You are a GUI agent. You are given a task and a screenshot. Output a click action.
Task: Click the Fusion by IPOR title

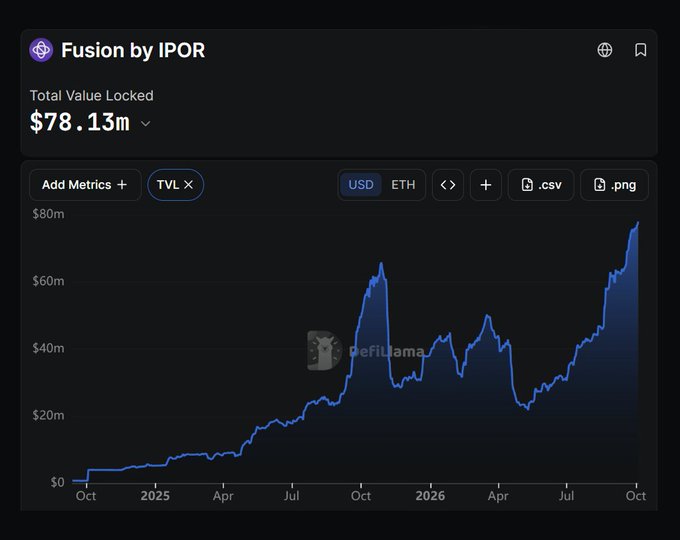(133, 50)
